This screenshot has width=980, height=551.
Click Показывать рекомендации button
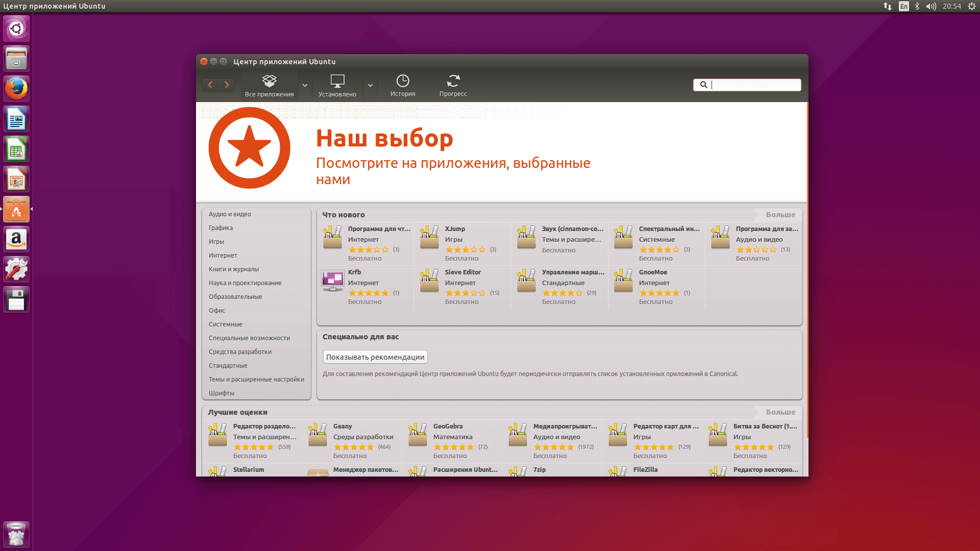point(375,357)
